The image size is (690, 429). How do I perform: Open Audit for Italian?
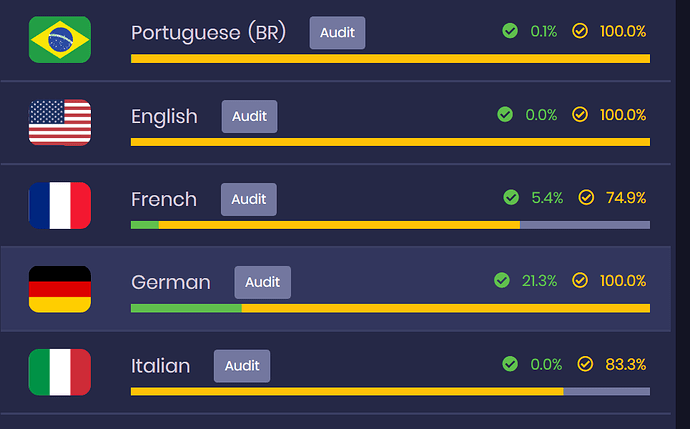[242, 366]
